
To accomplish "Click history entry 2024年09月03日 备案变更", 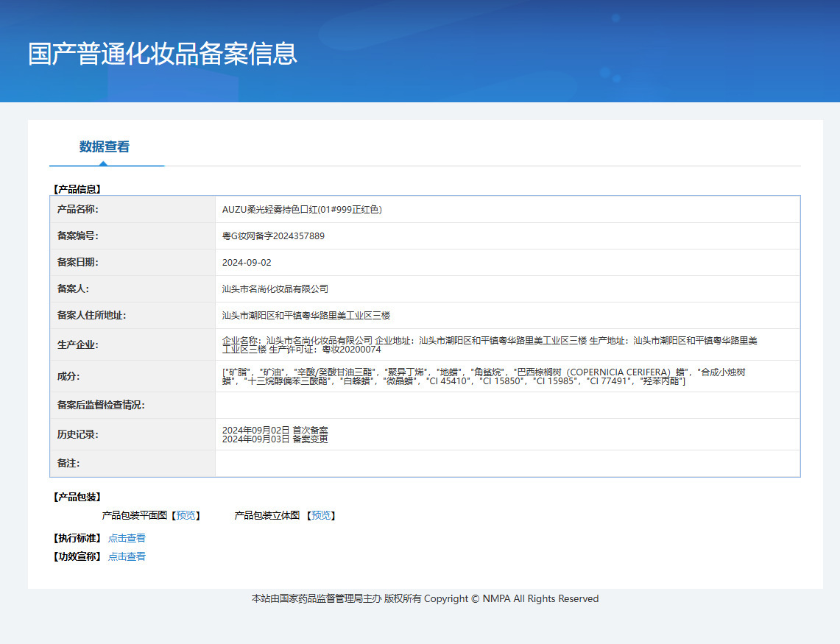I will 275,439.
